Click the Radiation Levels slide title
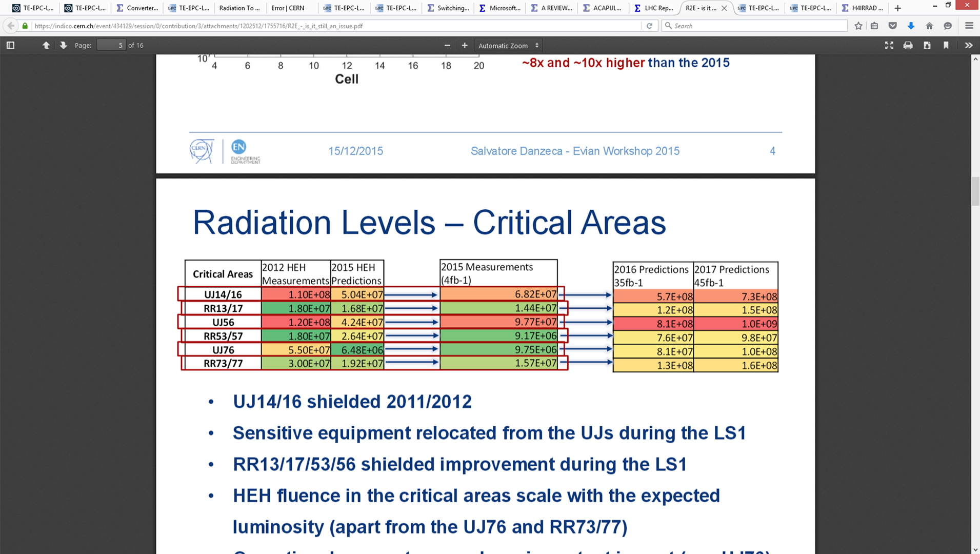This screenshot has width=980, height=554. click(x=429, y=222)
